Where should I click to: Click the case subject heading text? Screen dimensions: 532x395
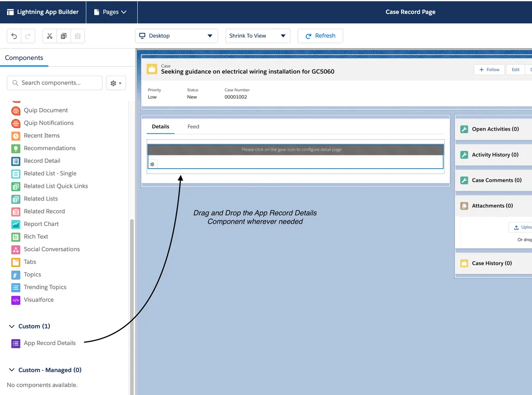247,72
